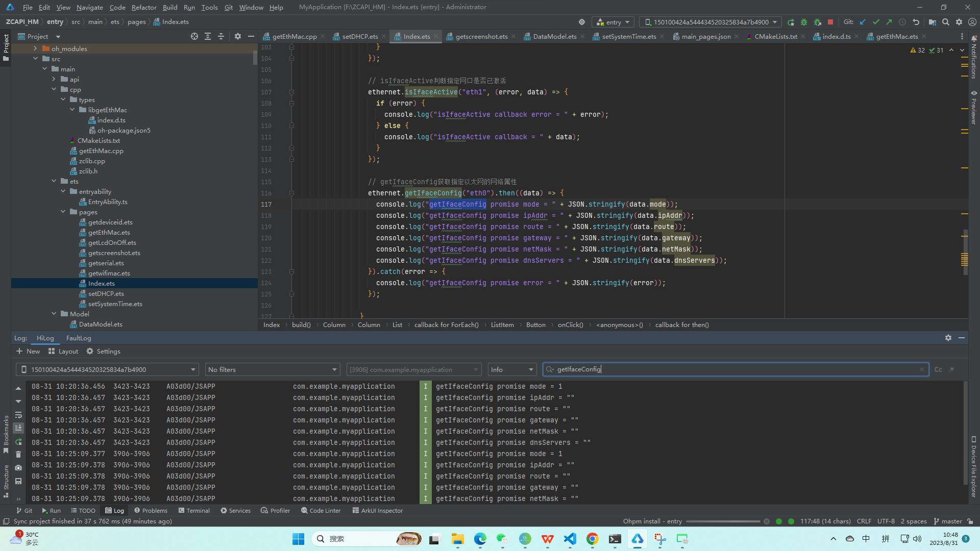
Task: Take device screenshot with camera icon
Action: [18, 468]
